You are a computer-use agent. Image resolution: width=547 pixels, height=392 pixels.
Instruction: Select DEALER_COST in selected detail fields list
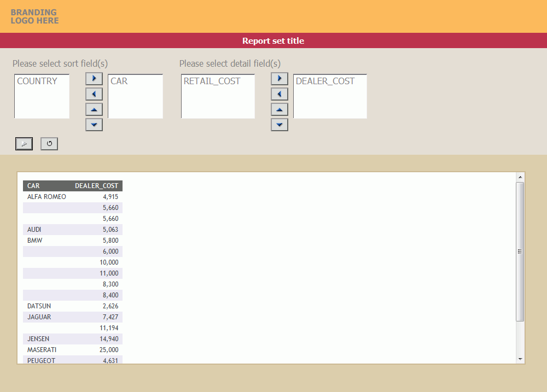[x=325, y=81]
